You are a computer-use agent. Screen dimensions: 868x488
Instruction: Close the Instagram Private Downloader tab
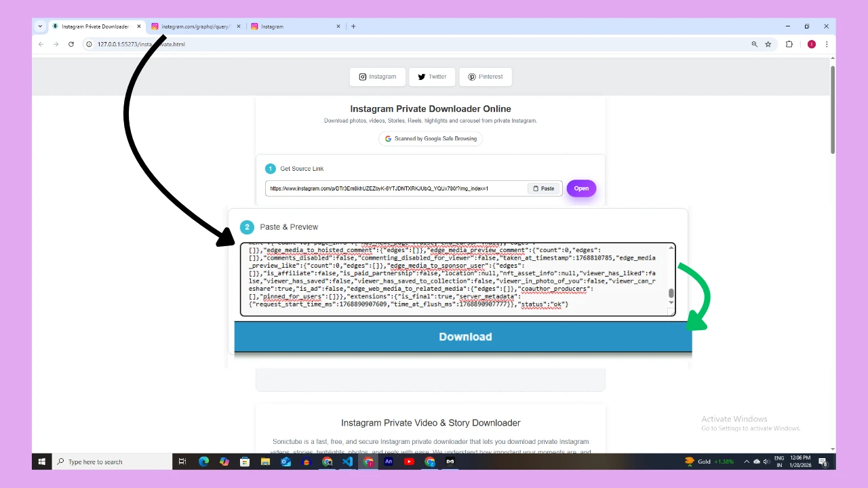[x=139, y=26]
